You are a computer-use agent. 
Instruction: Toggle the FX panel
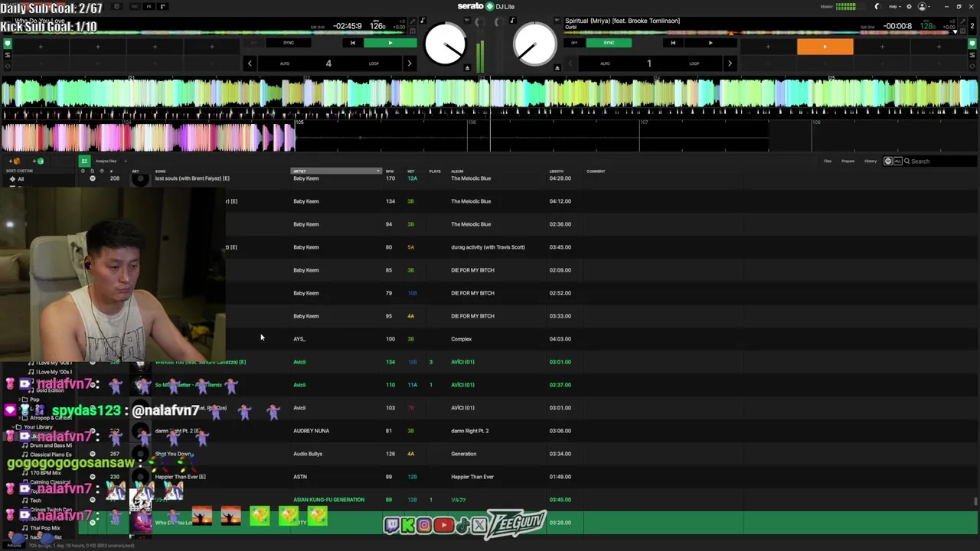click(149, 6)
